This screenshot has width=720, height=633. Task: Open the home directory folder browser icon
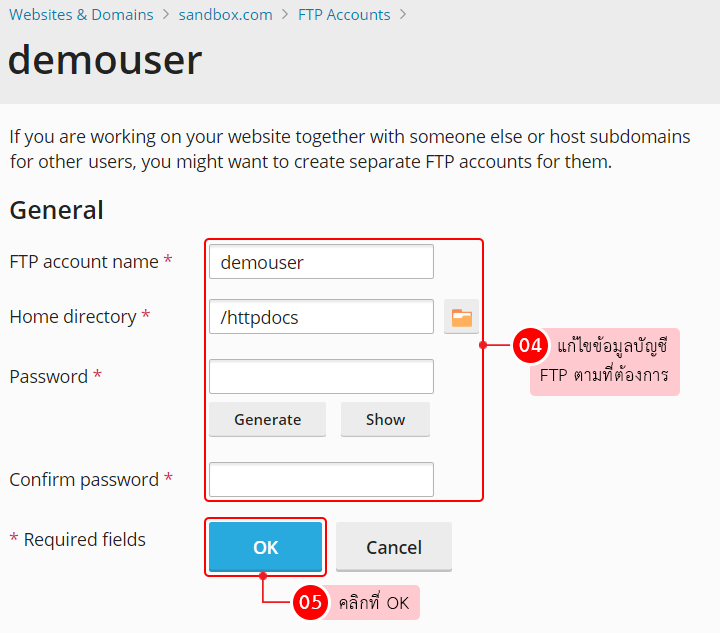tap(461, 318)
